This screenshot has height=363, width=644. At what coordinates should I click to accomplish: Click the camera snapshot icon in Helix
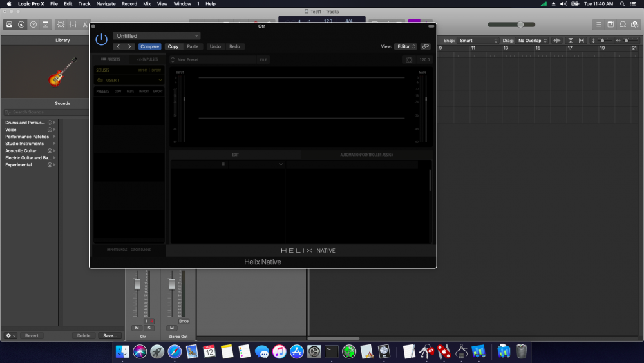coord(409,59)
